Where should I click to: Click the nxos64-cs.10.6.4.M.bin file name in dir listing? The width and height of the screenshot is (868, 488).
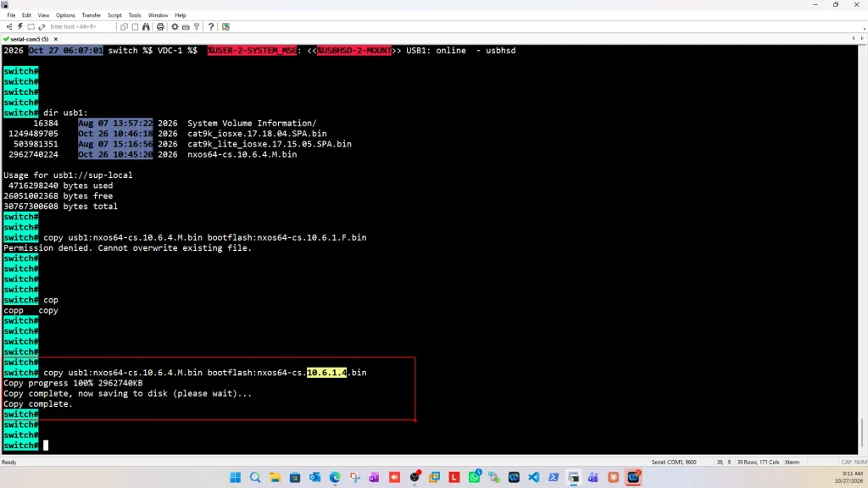pos(242,154)
